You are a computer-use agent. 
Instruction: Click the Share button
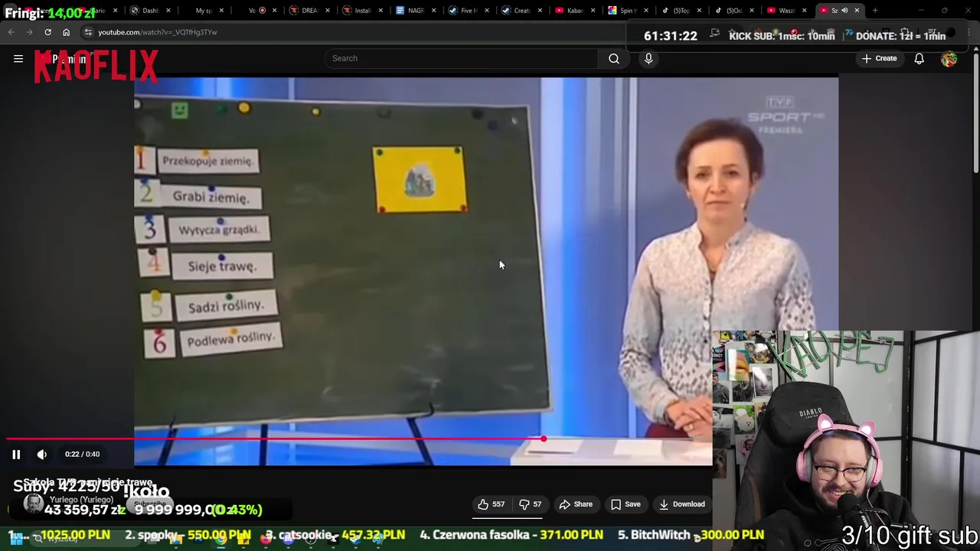pyautogui.click(x=576, y=504)
